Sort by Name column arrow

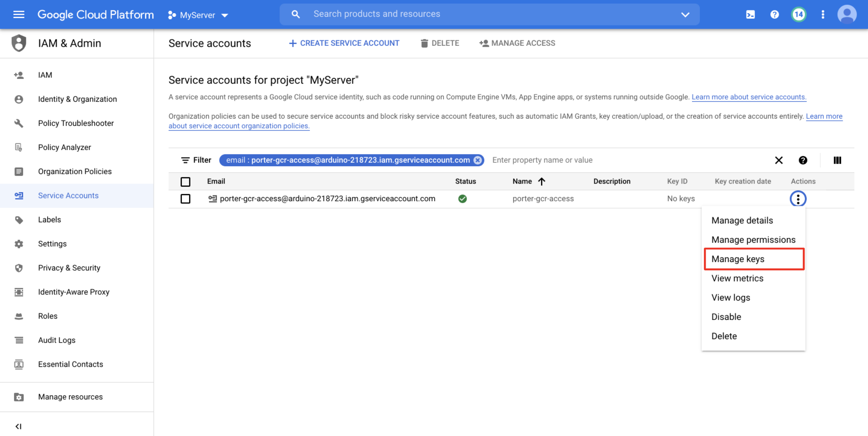pos(541,181)
